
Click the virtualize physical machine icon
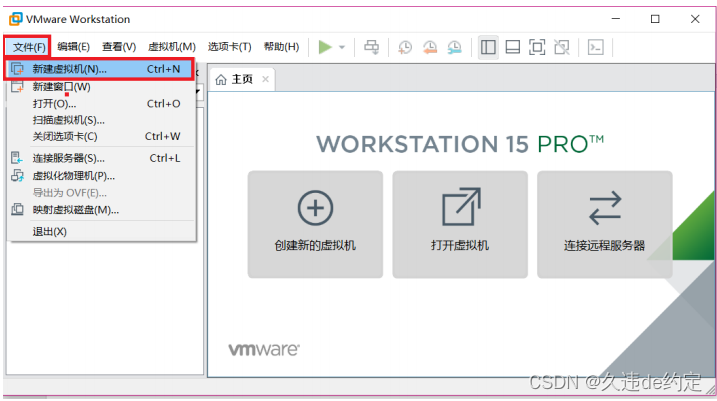pos(17,176)
